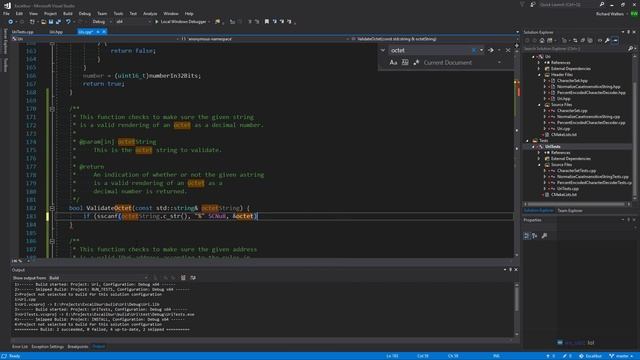
Task: Toggle Match Case in find box
Action: point(393,62)
